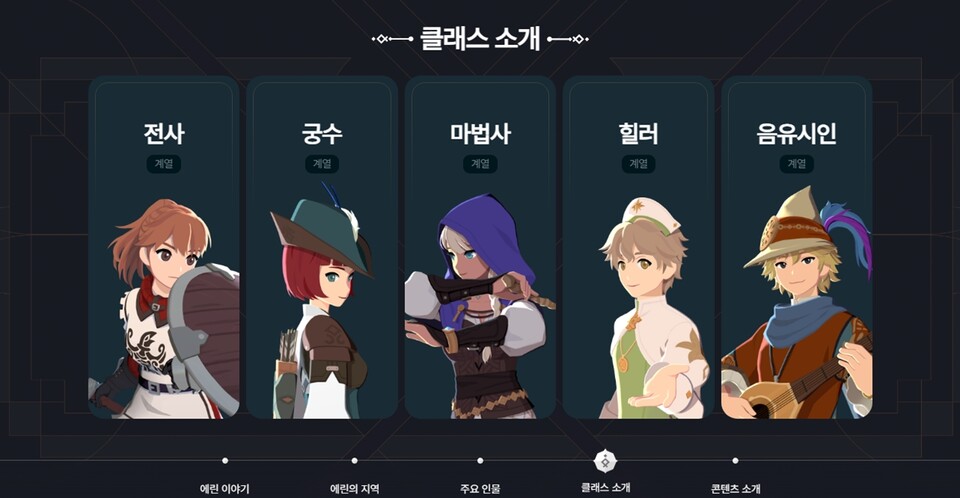Click the 계열 tag under 마법사

pyautogui.click(x=480, y=164)
